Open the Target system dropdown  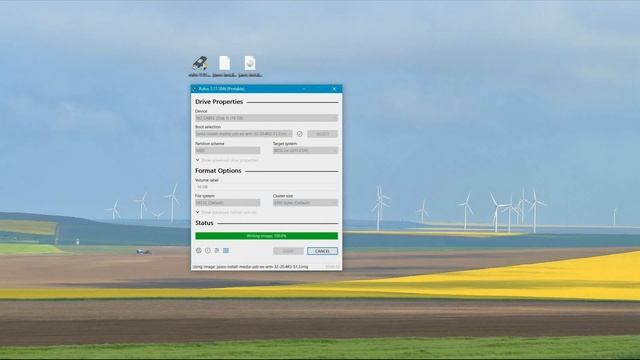pos(305,151)
